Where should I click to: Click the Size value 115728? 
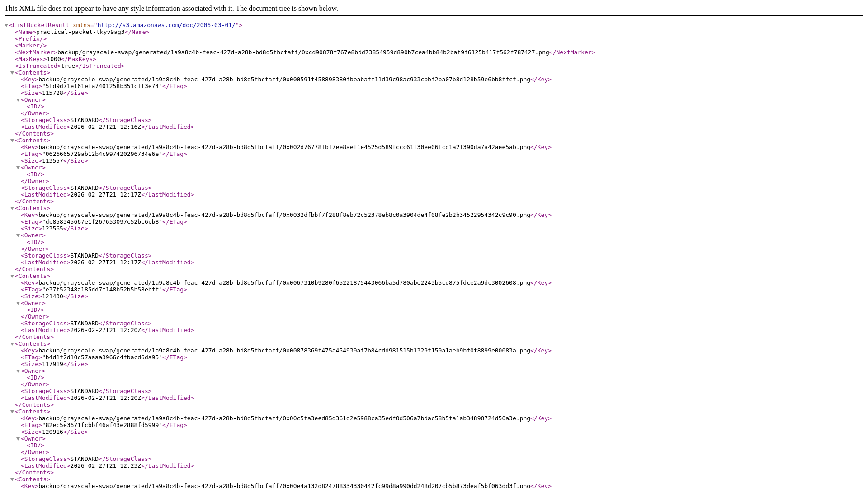tap(52, 93)
